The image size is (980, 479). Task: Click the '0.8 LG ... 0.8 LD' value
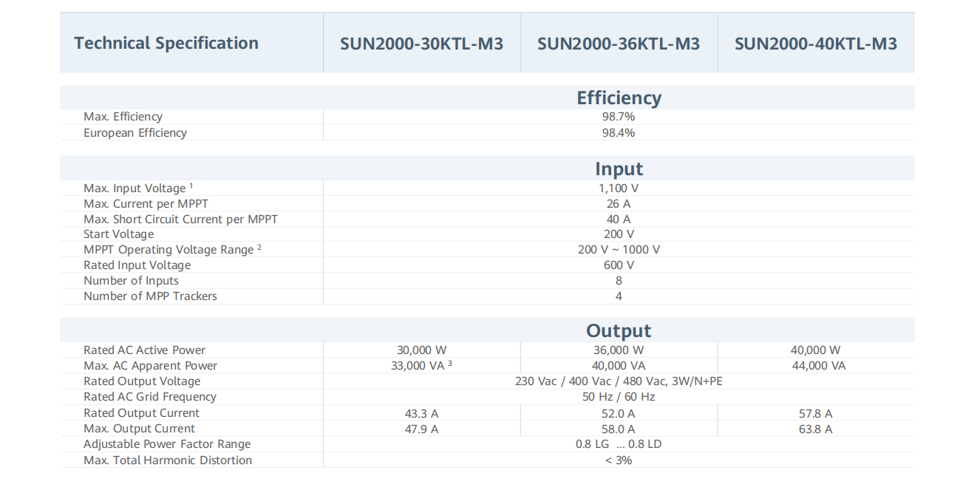click(x=619, y=444)
